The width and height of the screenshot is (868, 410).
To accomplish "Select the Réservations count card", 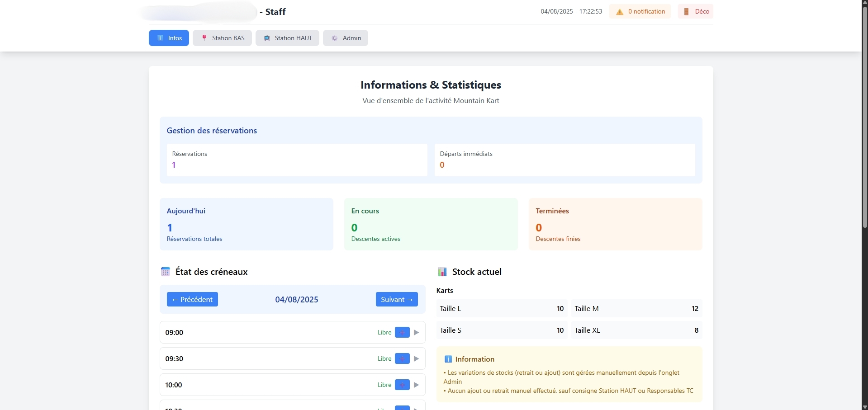I will 297,160.
